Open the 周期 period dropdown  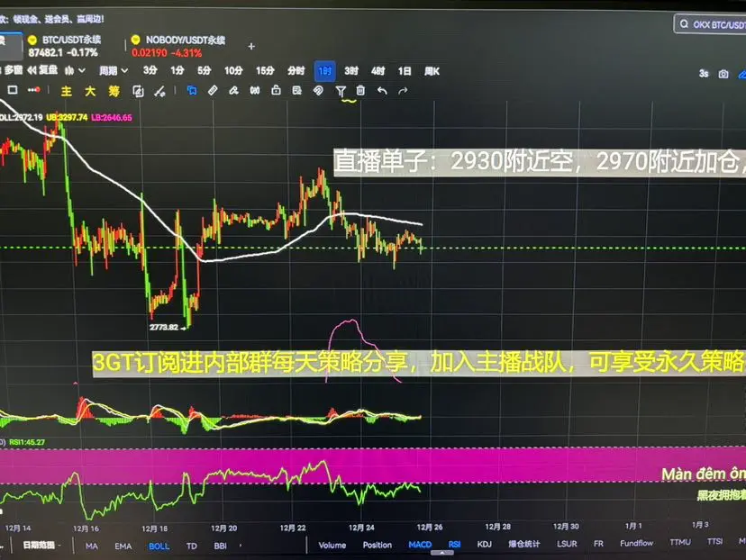(114, 71)
